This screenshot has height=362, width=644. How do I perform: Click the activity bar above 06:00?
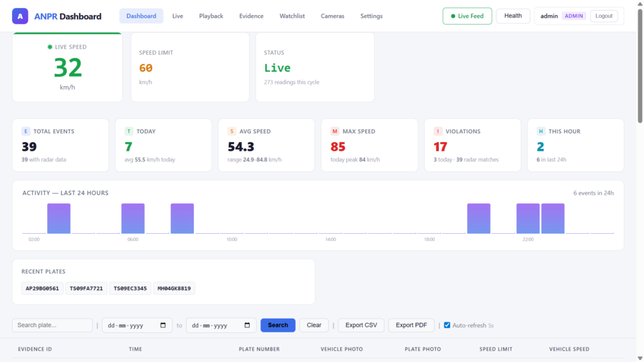click(133, 218)
